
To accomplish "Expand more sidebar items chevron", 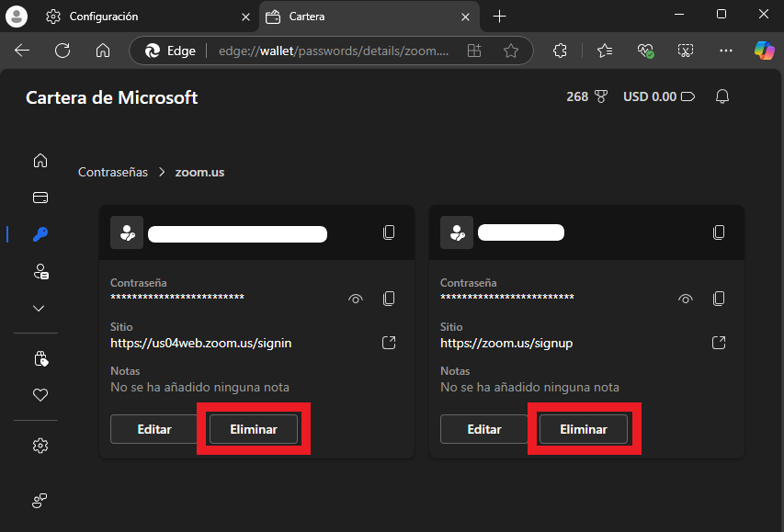I will tap(39, 308).
